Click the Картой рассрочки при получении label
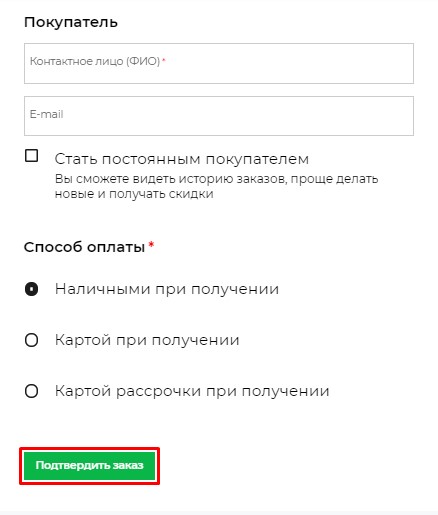 [x=192, y=391]
